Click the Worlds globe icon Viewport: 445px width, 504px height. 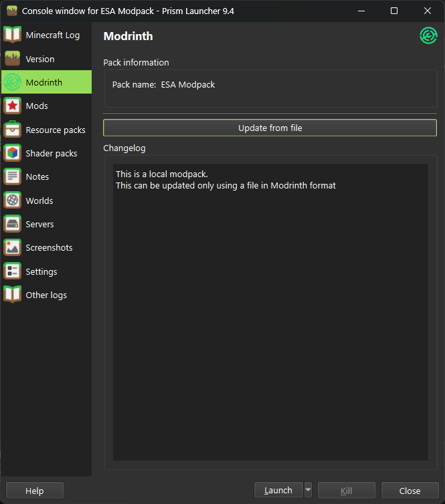[13, 201]
